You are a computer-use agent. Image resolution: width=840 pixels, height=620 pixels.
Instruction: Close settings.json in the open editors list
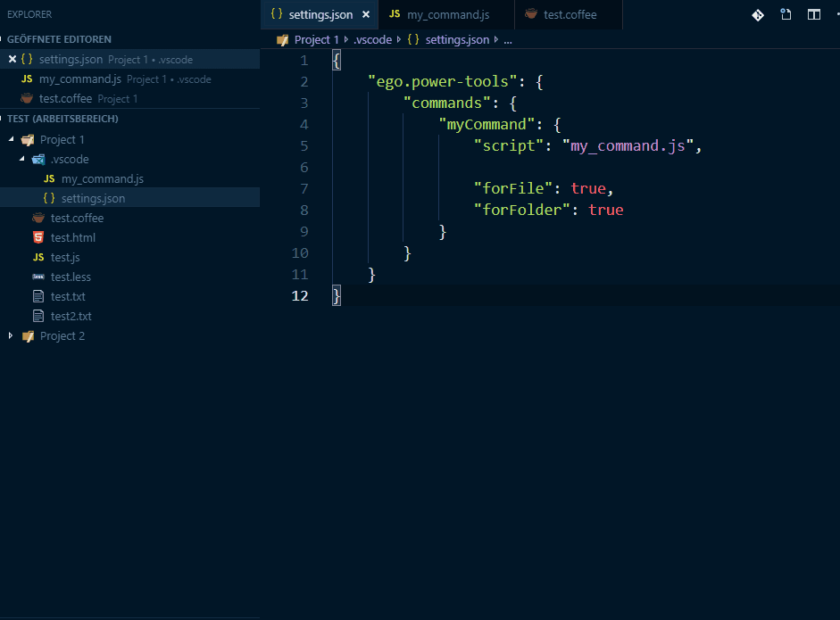pyautogui.click(x=12, y=60)
